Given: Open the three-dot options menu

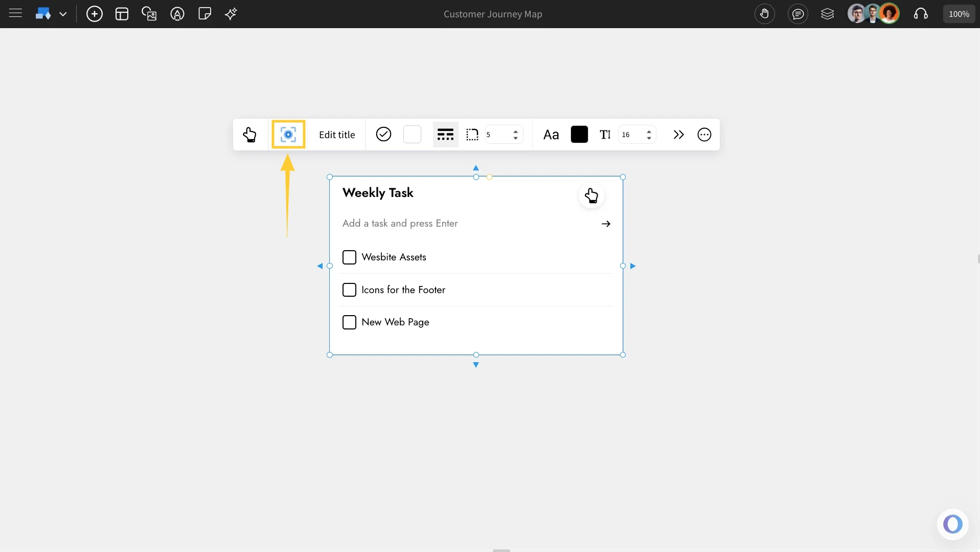Looking at the screenshot, I should tap(704, 135).
